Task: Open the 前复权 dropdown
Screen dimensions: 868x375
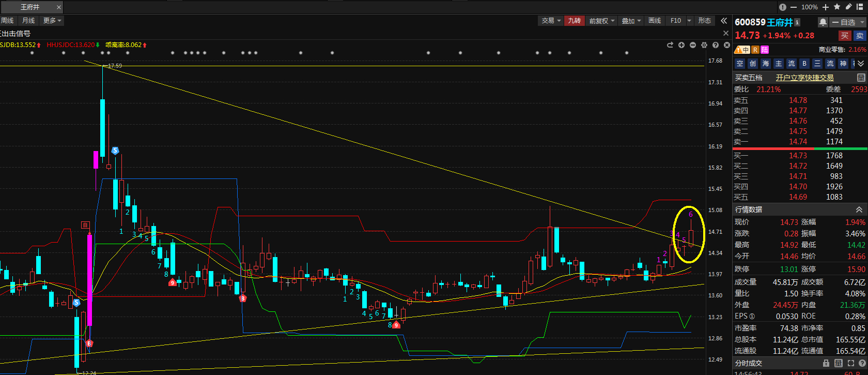Action: tap(601, 21)
